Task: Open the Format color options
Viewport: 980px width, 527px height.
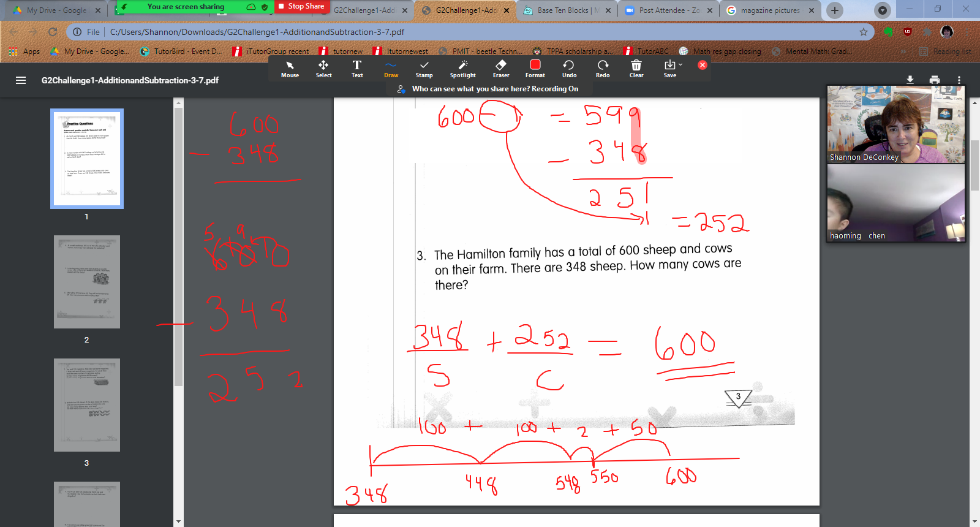Action: pyautogui.click(x=535, y=69)
